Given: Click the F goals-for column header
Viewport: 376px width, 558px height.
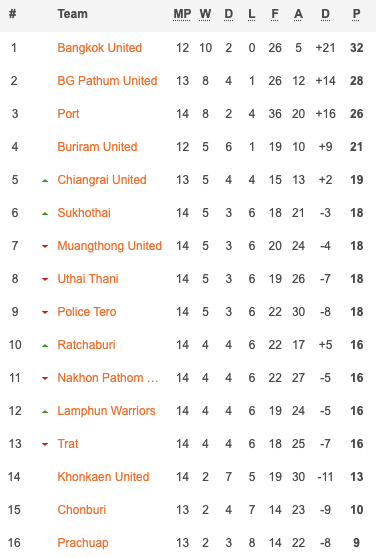Looking at the screenshot, I should 275,14.
